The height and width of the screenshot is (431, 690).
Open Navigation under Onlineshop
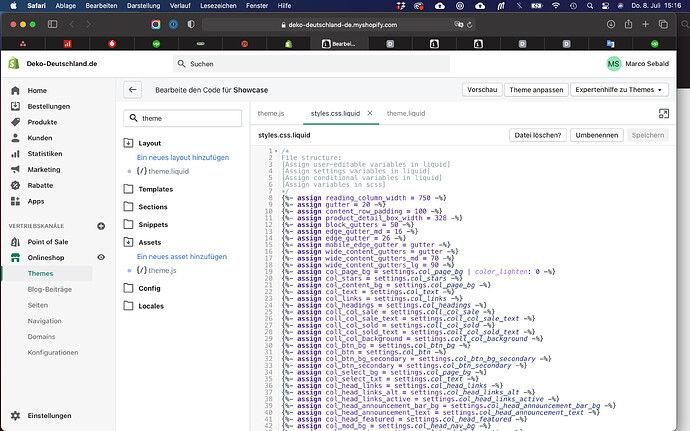[44, 321]
